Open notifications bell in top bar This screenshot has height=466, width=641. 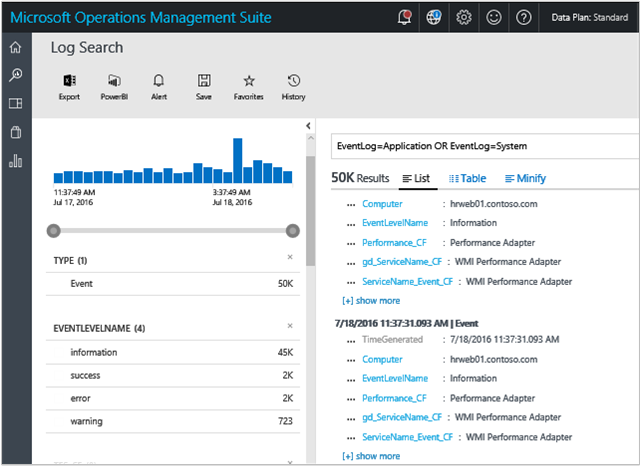(x=405, y=17)
